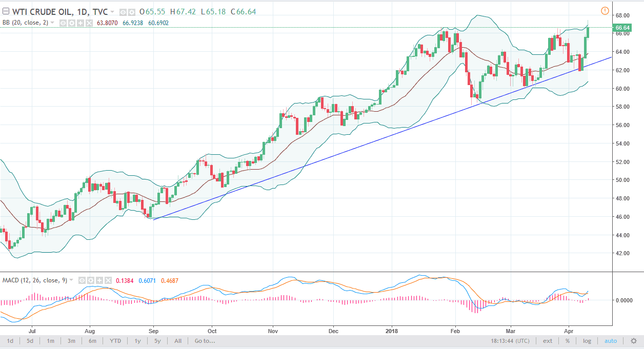
Task: Open the BB (20, close, 2) dropdown arrow
Action: 52,23
